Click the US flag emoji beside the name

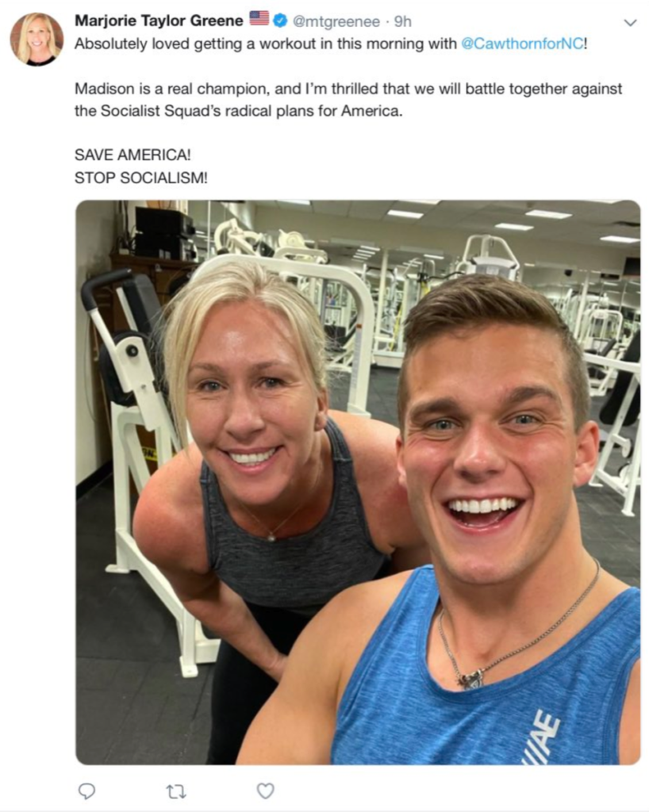(x=259, y=19)
